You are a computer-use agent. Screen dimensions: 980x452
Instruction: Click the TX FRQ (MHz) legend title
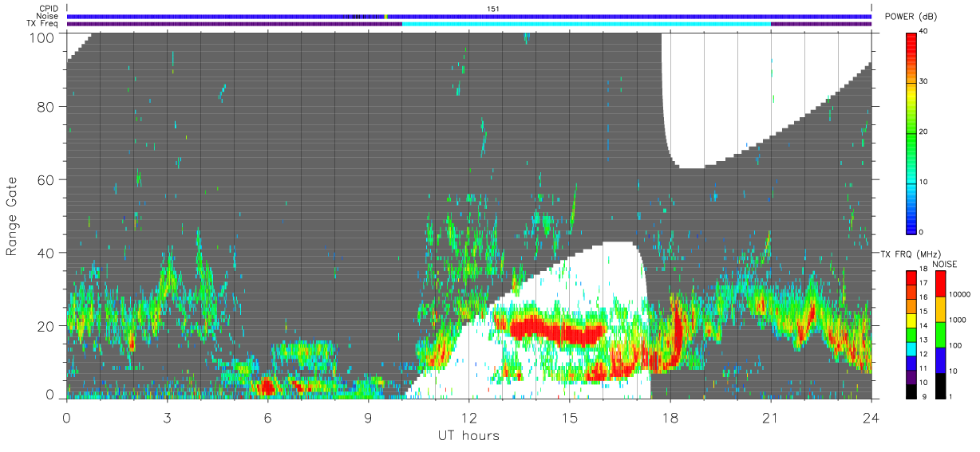(909, 254)
